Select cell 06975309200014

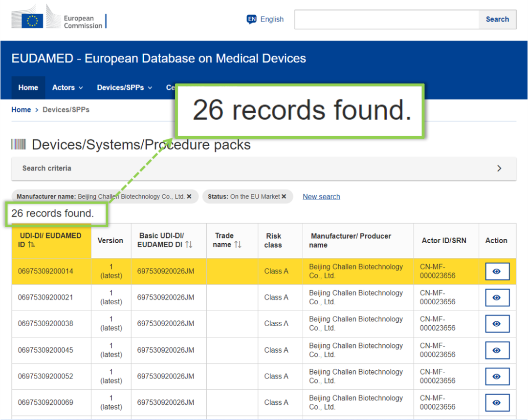(x=51, y=272)
